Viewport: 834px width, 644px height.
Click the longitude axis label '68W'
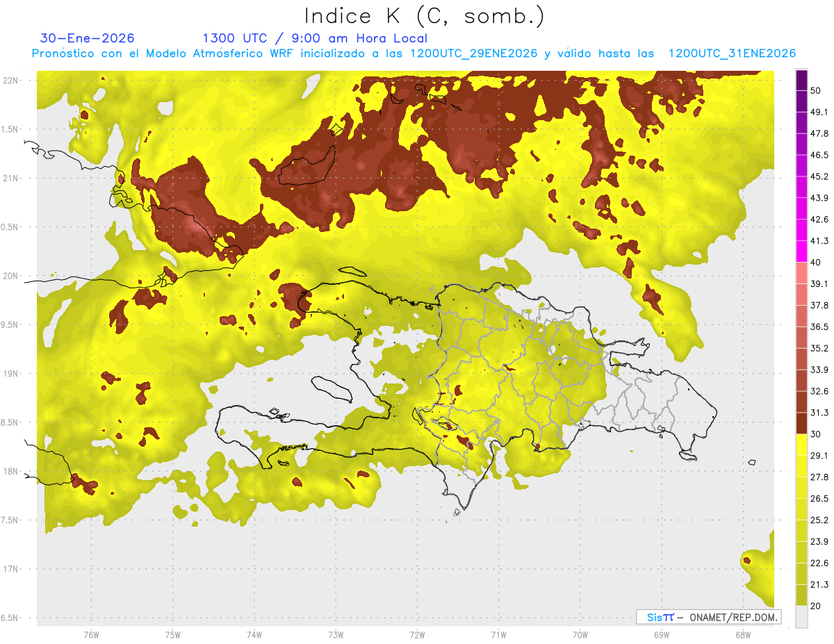coord(743,635)
